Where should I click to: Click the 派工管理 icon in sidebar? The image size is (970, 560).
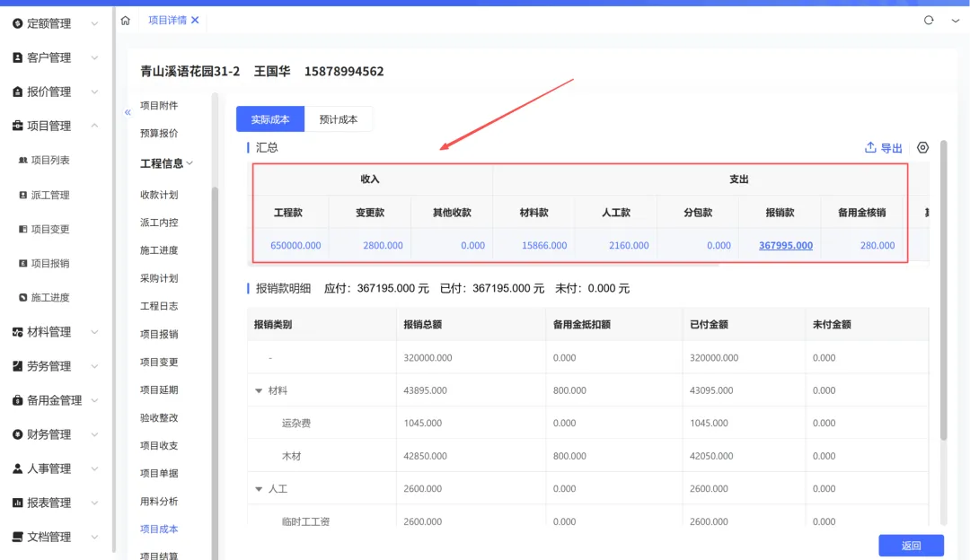pos(22,195)
